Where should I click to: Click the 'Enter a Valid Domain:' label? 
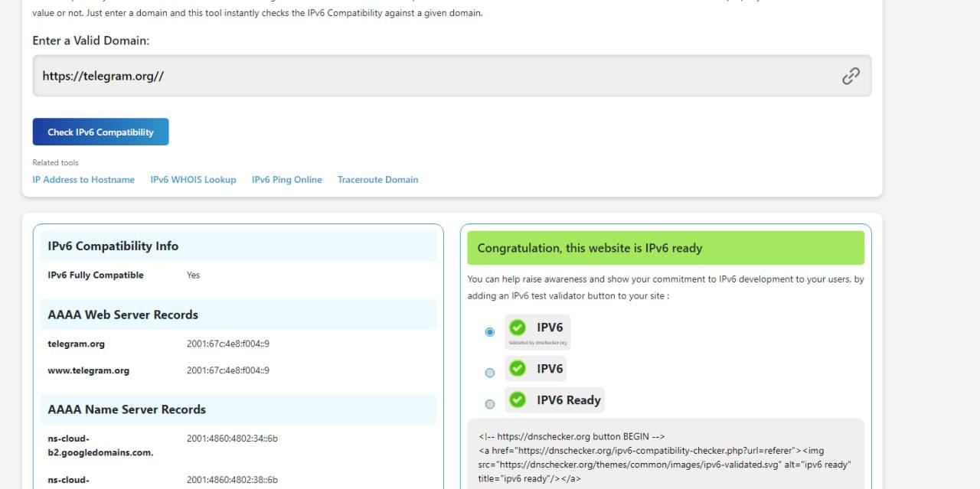(91, 41)
